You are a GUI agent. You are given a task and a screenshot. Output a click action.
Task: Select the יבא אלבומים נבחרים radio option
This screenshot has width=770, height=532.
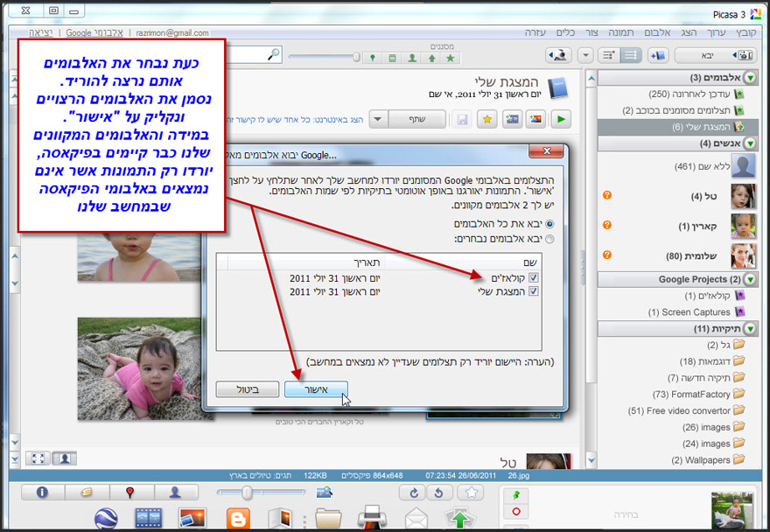coord(549,239)
